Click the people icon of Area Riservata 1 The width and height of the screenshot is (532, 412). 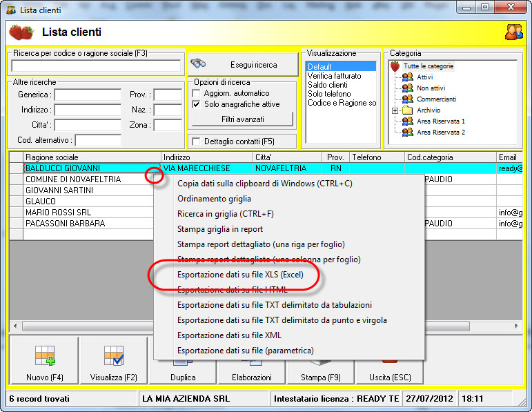[x=408, y=121]
